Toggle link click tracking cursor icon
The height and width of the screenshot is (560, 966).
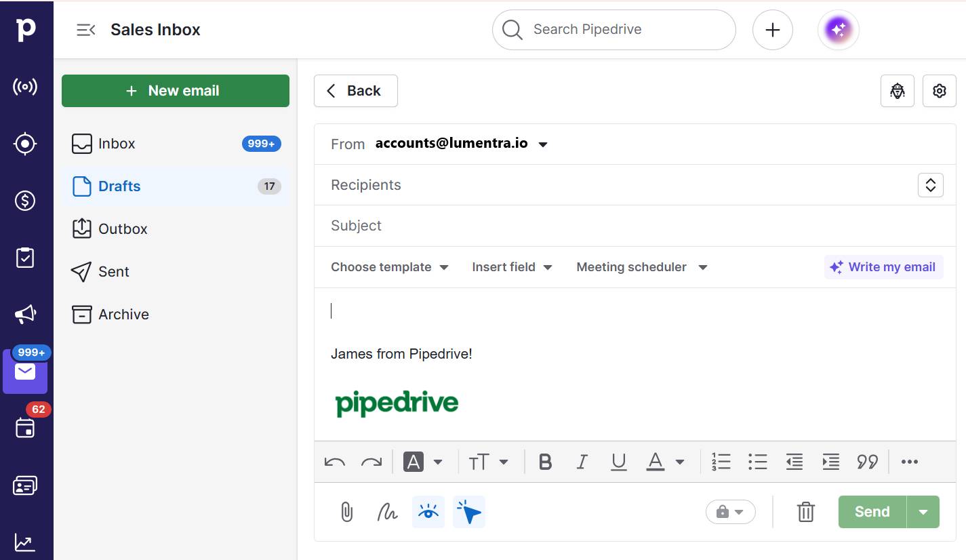pos(469,512)
